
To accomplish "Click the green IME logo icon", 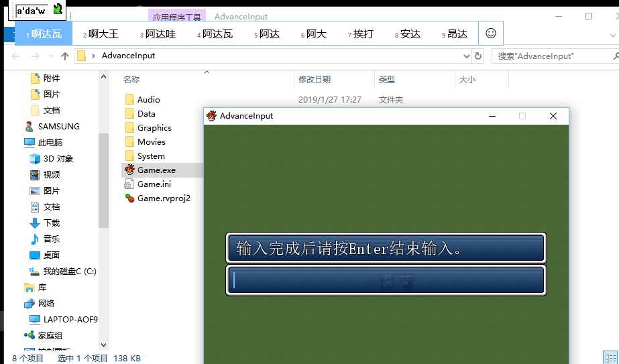I will 58,9.
